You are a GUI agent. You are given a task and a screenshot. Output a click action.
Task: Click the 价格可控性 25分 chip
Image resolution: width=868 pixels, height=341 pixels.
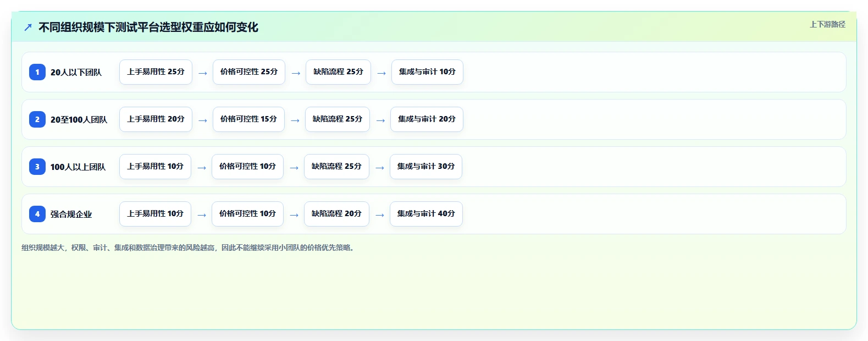[x=249, y=72]
